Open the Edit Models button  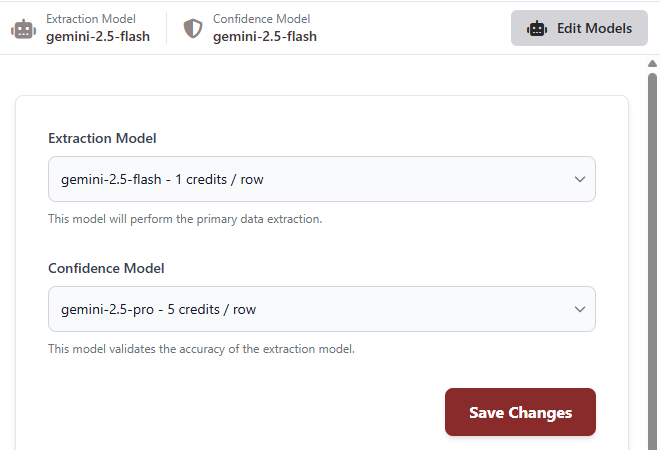click(579, 28)
